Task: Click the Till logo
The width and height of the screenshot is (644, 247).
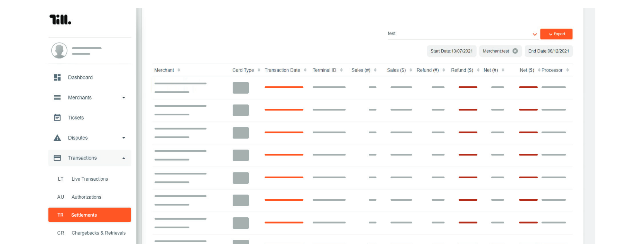Action: 60,20
